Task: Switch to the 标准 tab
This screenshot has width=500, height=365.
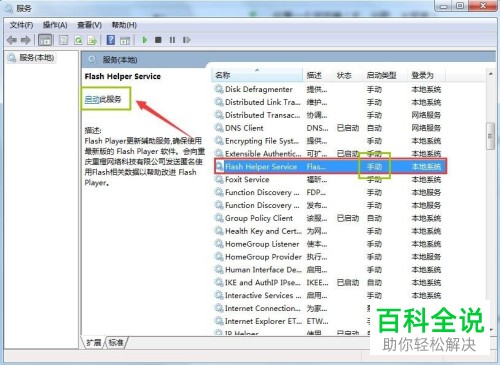Action: (x=116, y=342)
